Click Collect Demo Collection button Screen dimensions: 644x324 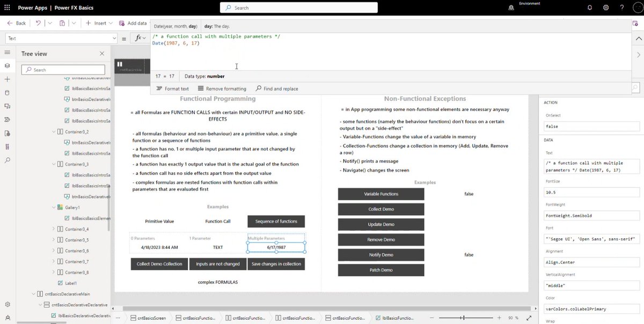click(159, 264)
